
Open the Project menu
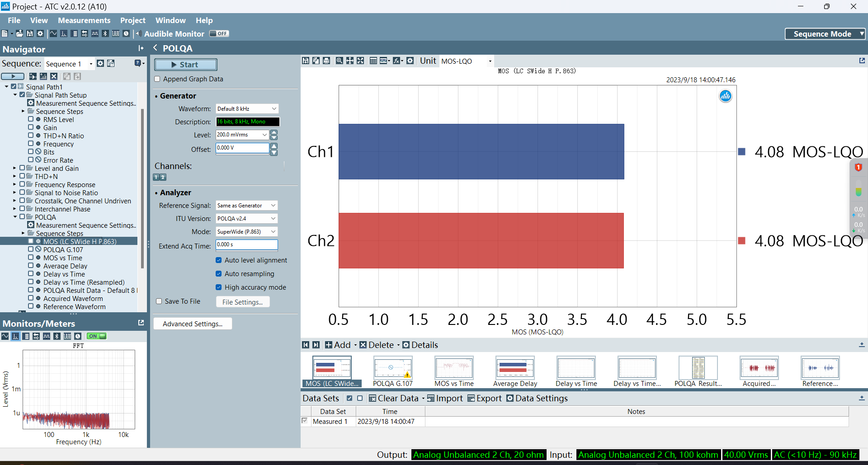132,20
